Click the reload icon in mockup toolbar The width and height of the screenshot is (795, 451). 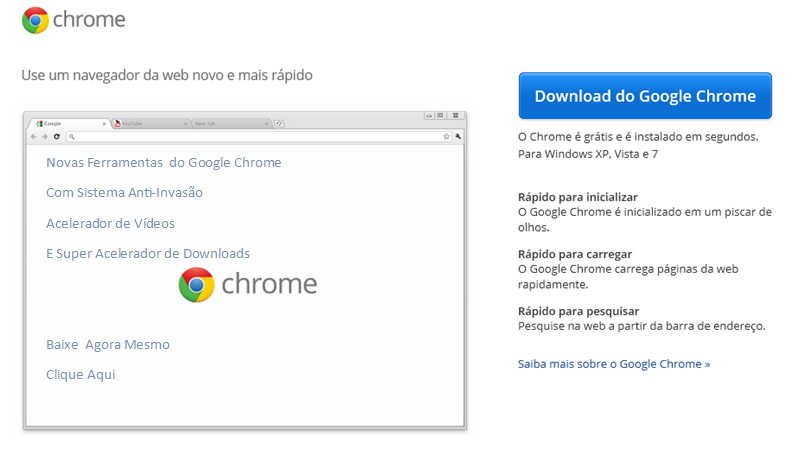click(56, 136)
